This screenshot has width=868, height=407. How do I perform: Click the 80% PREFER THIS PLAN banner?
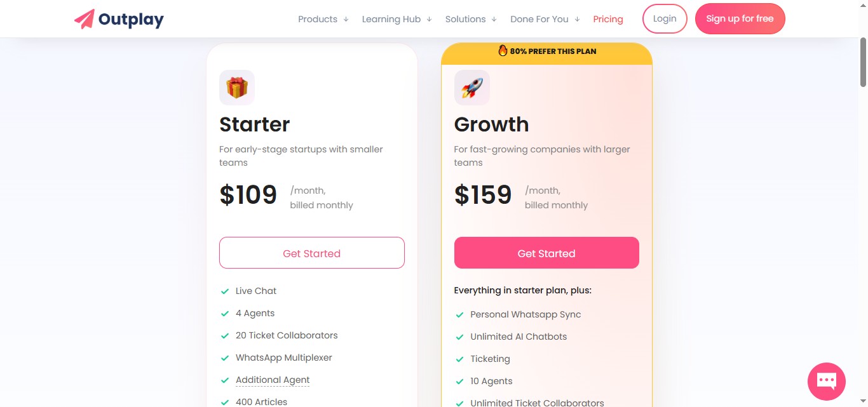[x=546, y=51]
